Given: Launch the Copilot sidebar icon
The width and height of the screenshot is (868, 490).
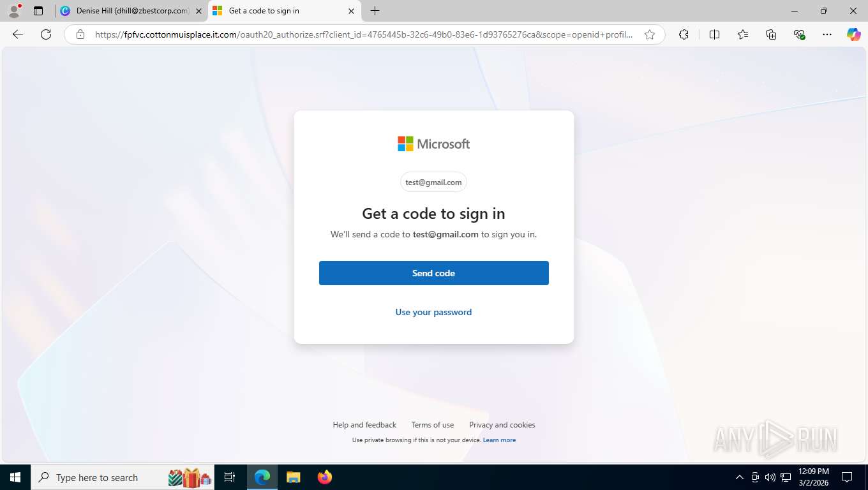Looking at the screenshot, I should coord(853,34).
